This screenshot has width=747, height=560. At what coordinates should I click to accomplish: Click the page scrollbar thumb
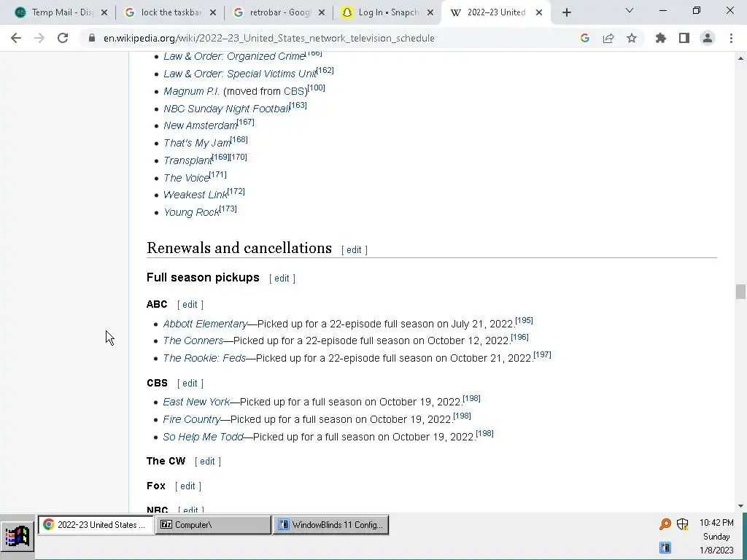tap(740, 292)
